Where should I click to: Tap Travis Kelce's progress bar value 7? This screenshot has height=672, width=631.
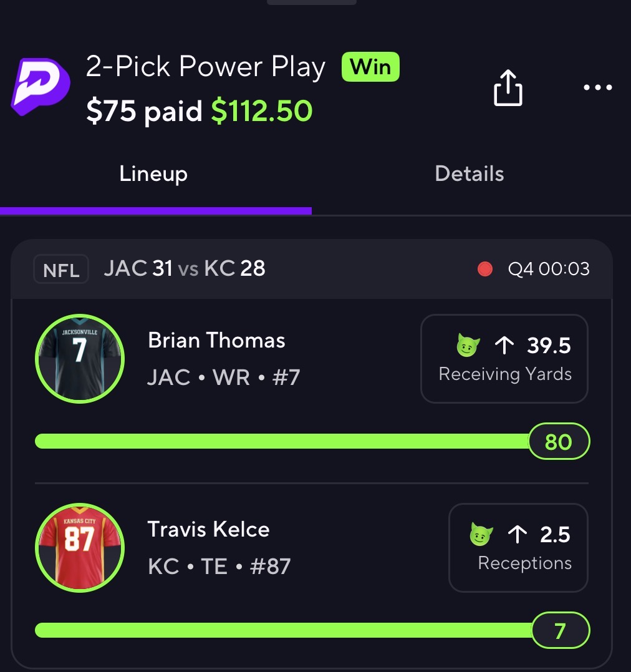tap(559, 631)
